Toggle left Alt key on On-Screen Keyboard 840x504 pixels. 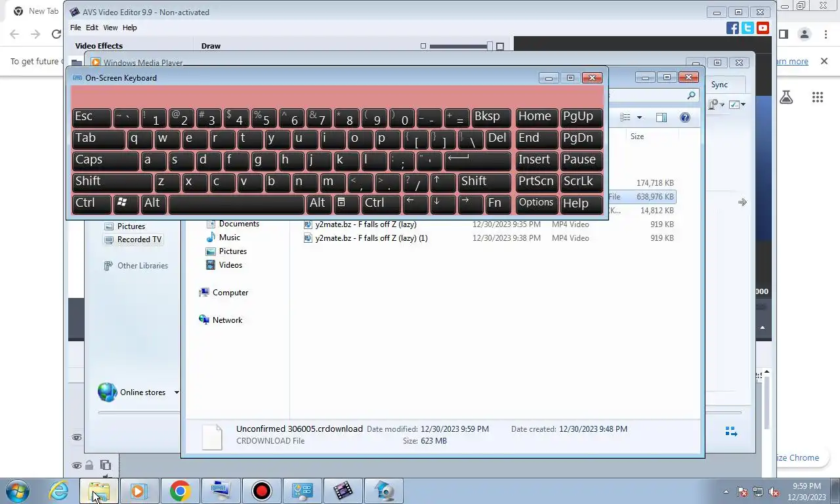154,203
